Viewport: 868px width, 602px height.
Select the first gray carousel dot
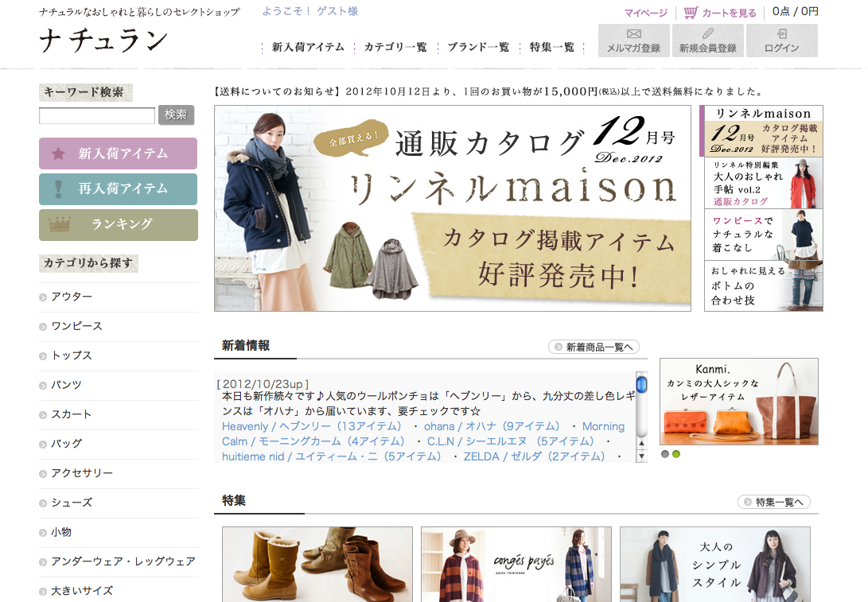click(x=665, y=454)
